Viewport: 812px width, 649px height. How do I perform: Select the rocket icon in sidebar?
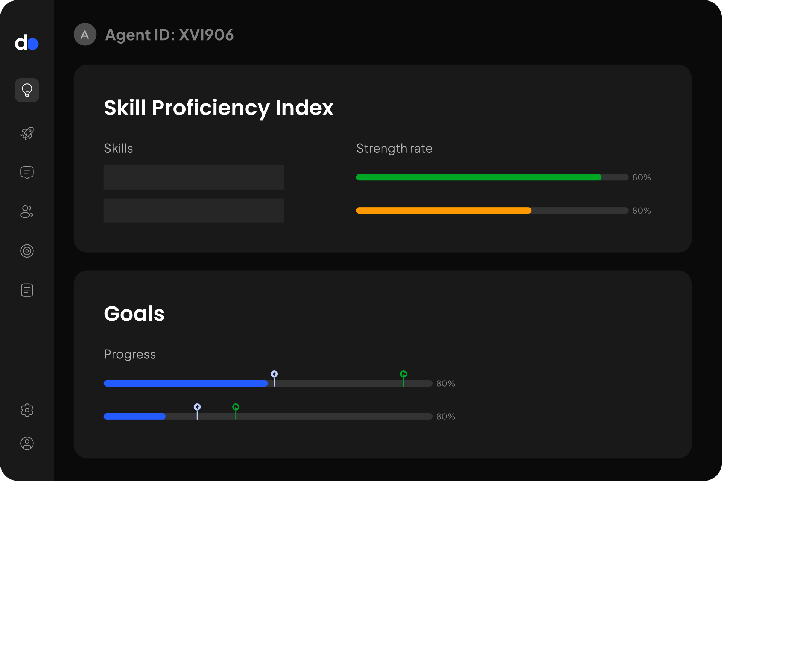(27, 133)
